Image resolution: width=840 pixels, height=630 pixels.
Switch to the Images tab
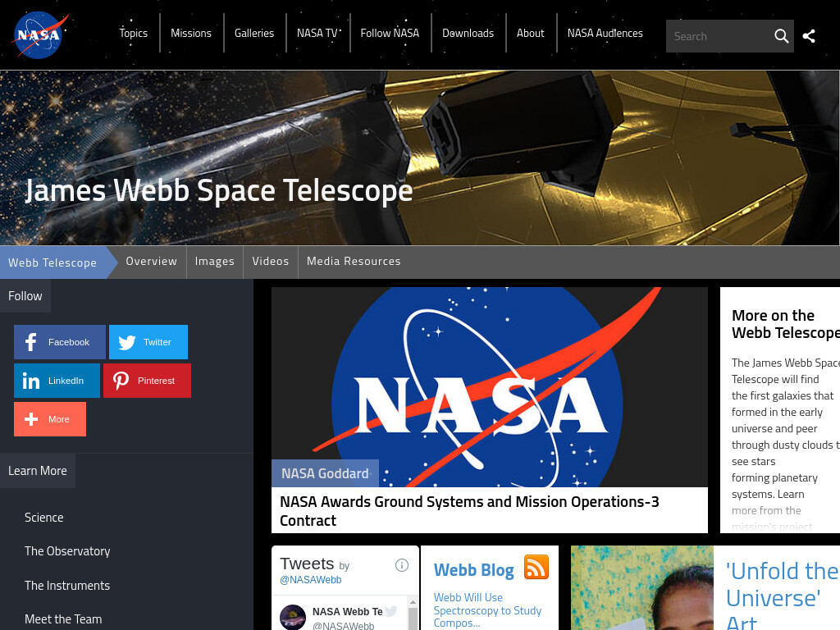point(215,262)
